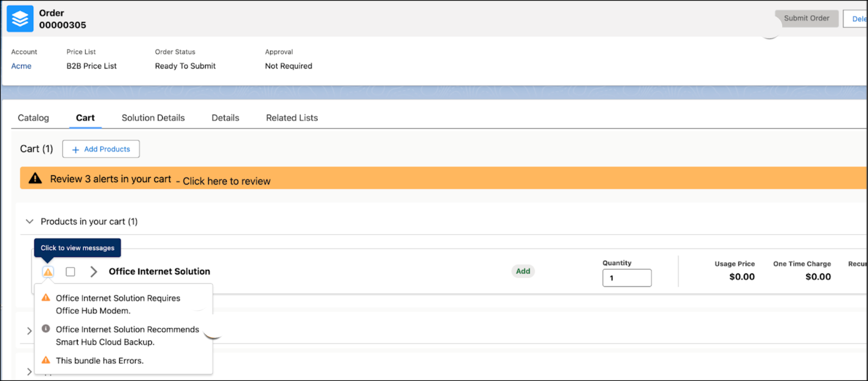868x381 pixels.
Task: Click the Usage Price $0.00 value
Action: [x=742, y=277]
